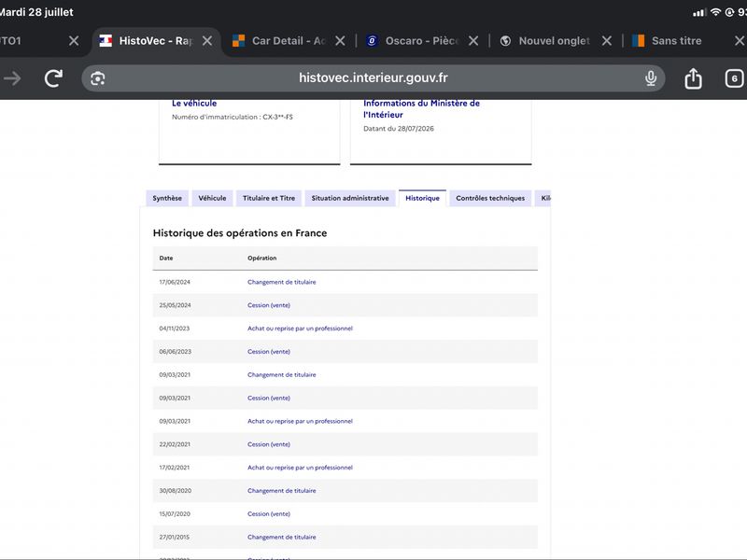The width and height of the screenshot is (747, 560).
Task: Tap the Nouvel onglet globe favicon
Action: coord(505,41)
